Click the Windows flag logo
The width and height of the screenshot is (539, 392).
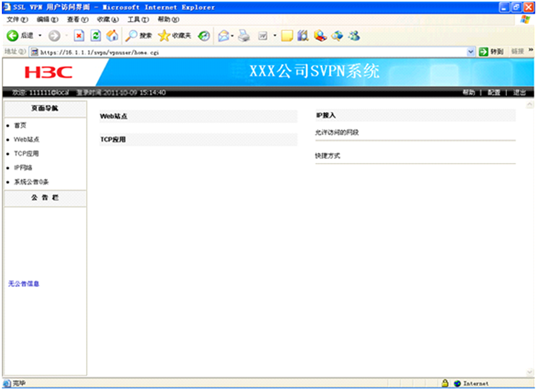[525, 20]
